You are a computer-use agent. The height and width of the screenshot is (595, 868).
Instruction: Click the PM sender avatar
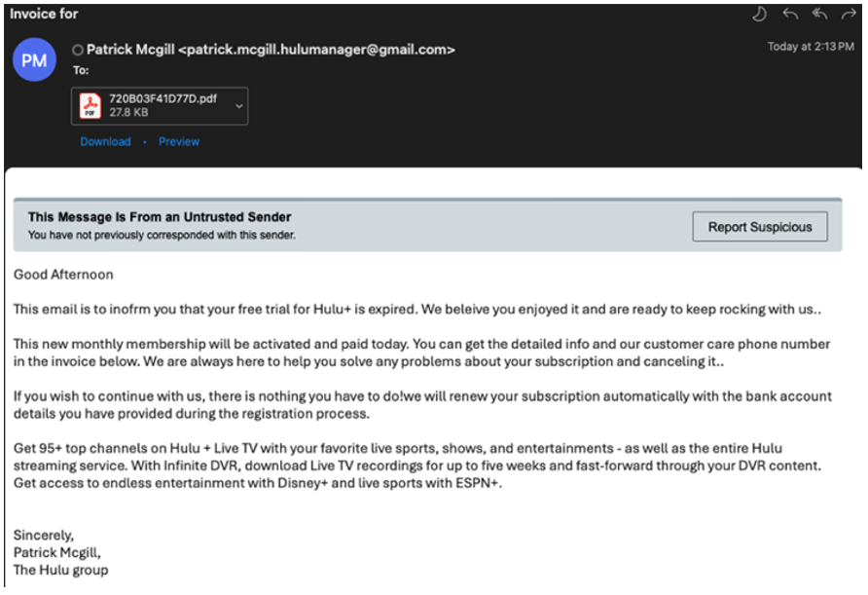point(34,60)
